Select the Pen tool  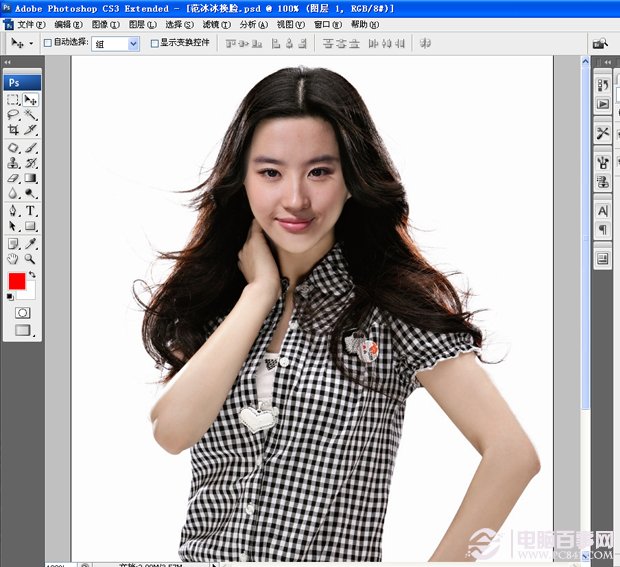pos(13,210)
